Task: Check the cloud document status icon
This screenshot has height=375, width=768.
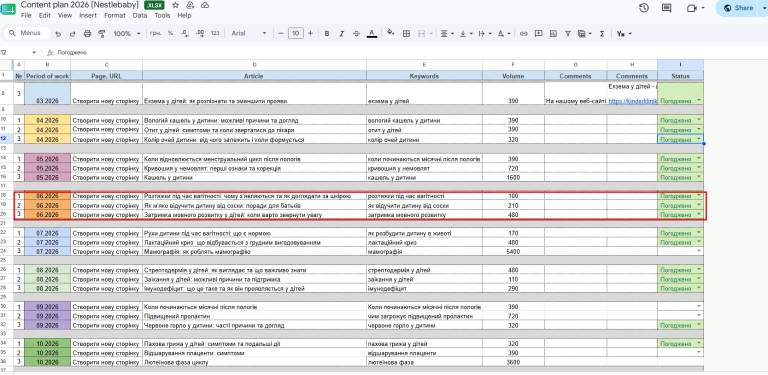Action: coord(205,5)
